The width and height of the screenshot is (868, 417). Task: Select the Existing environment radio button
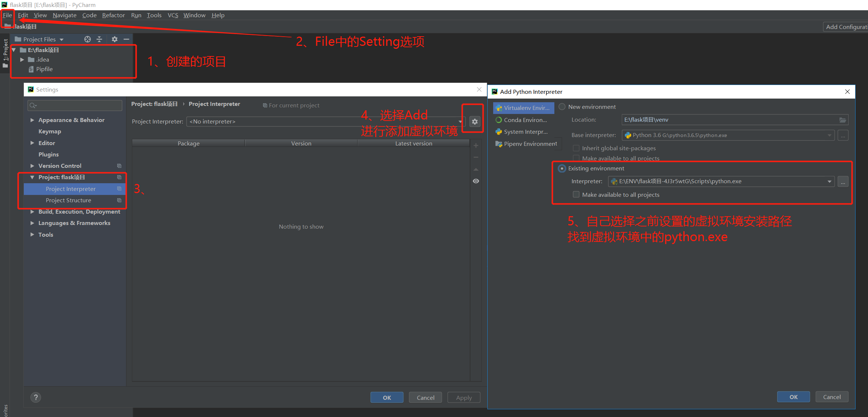click(562, 169)
